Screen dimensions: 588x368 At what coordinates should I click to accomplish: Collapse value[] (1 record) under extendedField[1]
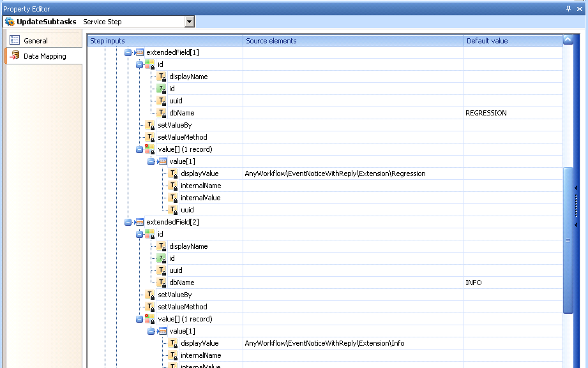click(x=140, y=149)
